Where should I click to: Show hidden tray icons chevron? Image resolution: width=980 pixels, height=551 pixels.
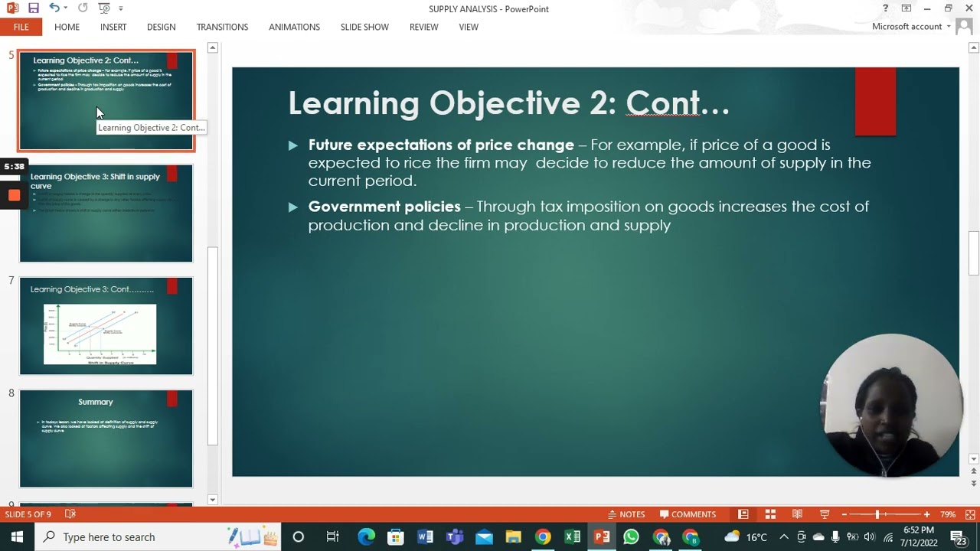pos(783,536)
